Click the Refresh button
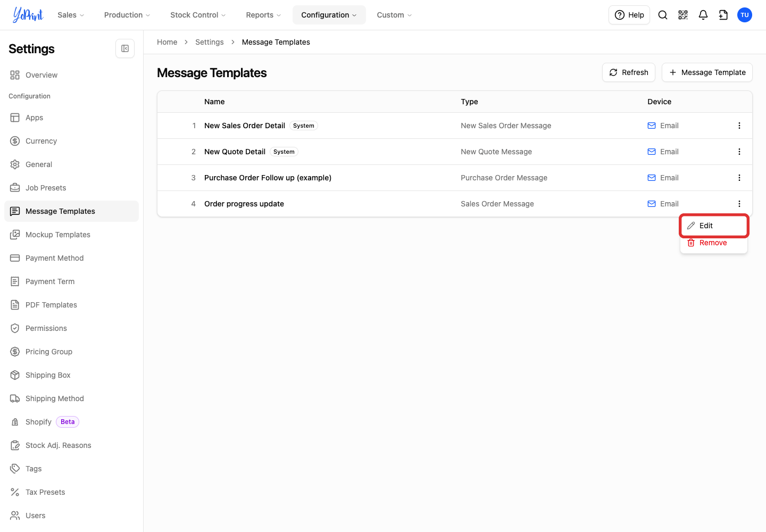The height and width of the screenshot is (532, 766). [629, 72]
